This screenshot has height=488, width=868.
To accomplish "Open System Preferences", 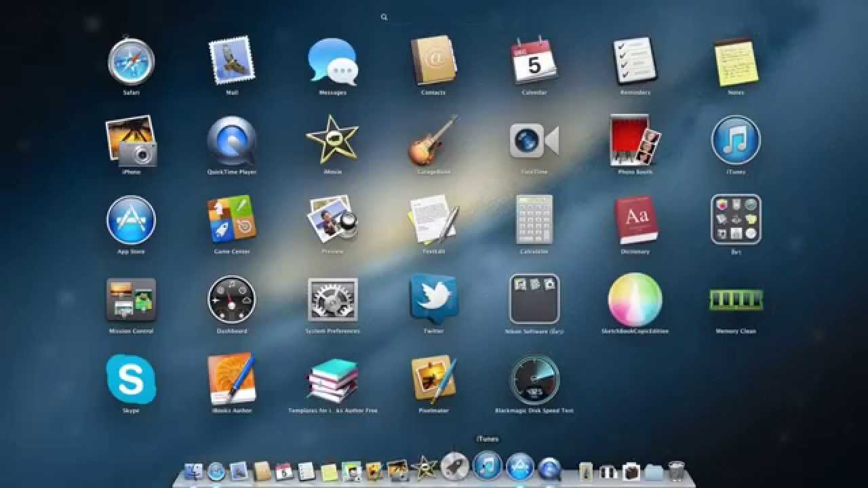I will pos(332,299).
